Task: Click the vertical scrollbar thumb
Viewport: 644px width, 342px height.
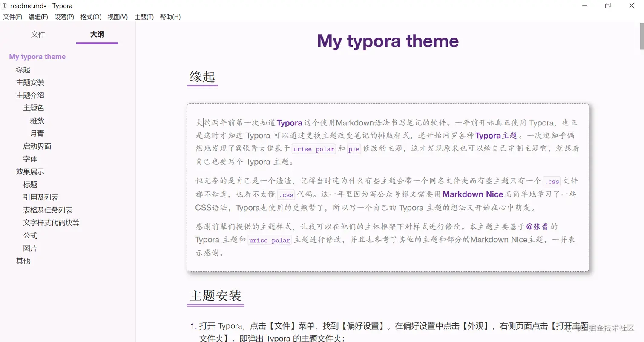Action: coord(641,36)
